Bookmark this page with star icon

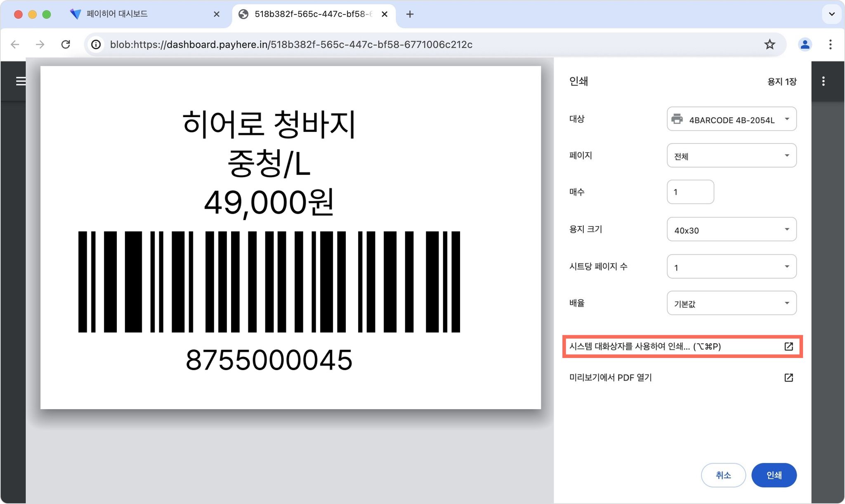769,45
